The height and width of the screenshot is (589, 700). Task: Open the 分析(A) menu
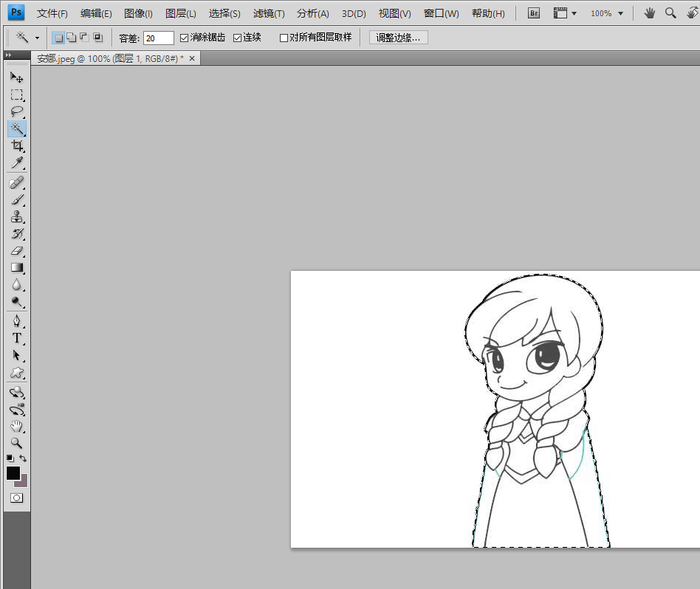[313, 13]
